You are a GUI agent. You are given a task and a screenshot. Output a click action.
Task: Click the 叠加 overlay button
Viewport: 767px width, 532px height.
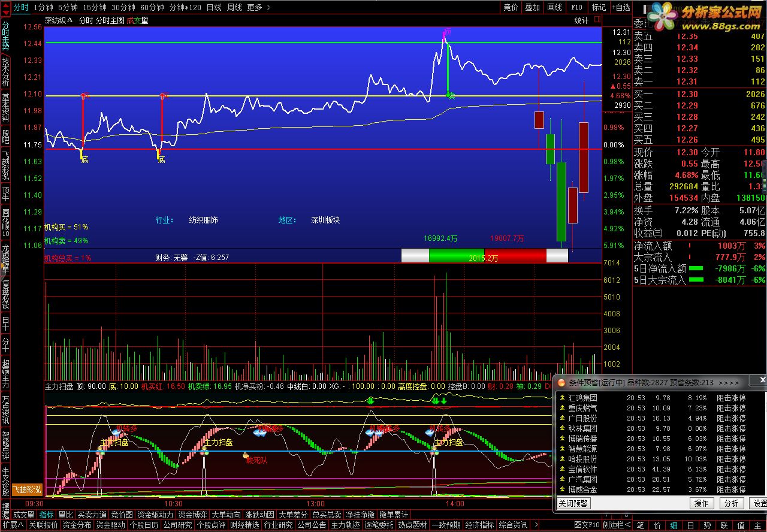[532, 7]
